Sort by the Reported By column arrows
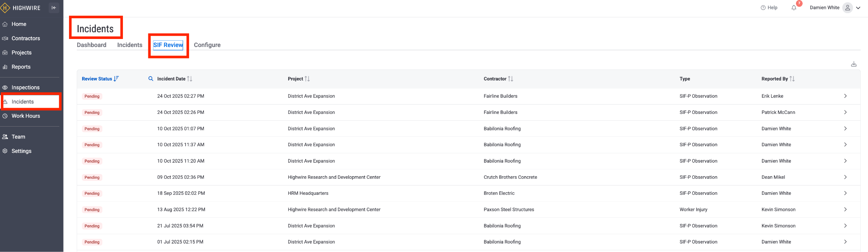Screen dimensions: 868x252 pyautogui.click(x=792, y=79)
